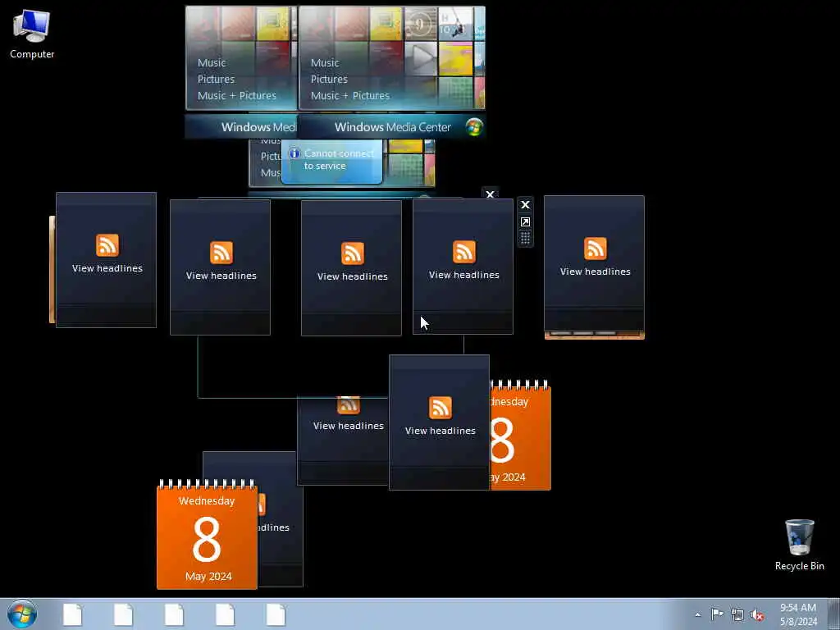Click the large 8 on the fully visible calendar gadget

coord(207,539)
